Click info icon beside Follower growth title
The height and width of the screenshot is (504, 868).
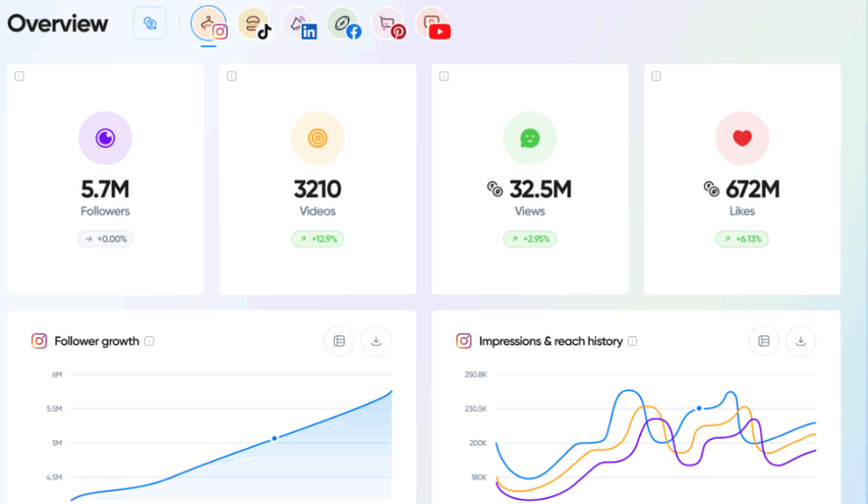[149, 341]
